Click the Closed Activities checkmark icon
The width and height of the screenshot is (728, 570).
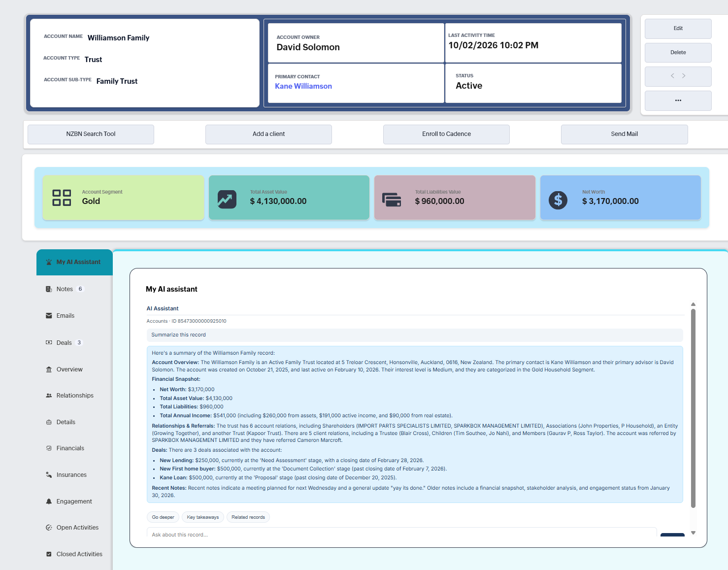click(49, 554)
